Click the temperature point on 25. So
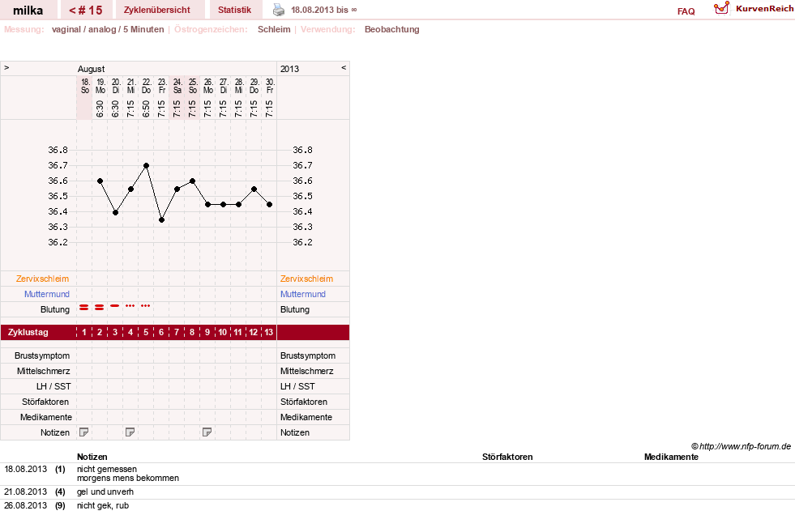 point(192,181)
